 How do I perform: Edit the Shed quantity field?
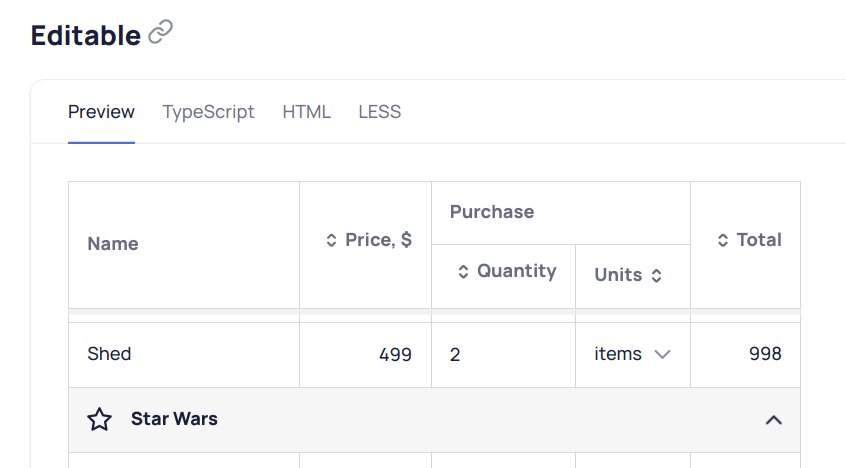(502, 354)
